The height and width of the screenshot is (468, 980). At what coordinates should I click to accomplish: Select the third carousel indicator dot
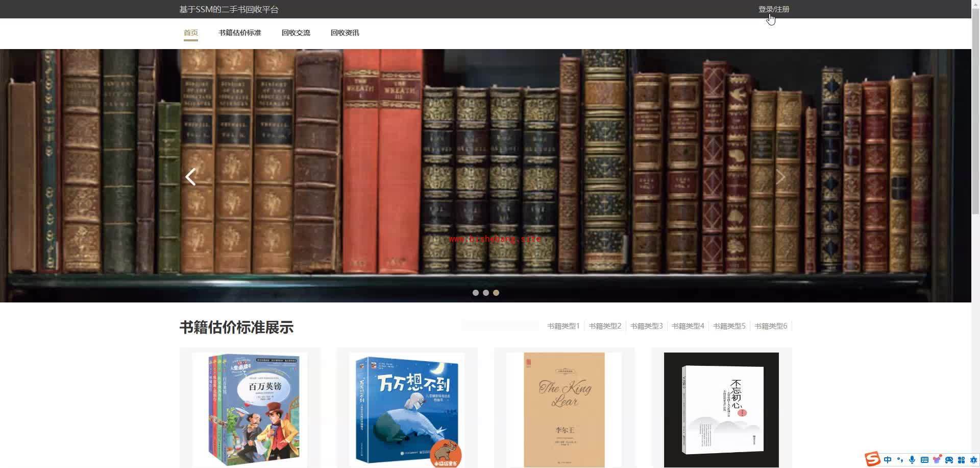tap(496, 293)
